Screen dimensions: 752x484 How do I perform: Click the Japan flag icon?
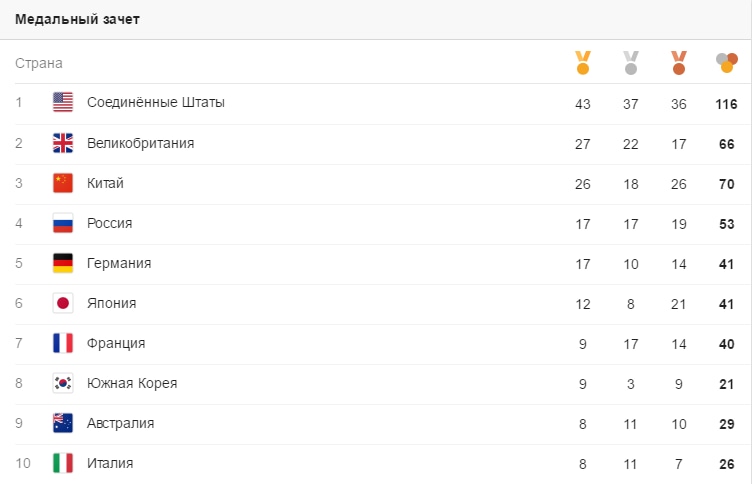pyautogui.click(x=63, y=303)
